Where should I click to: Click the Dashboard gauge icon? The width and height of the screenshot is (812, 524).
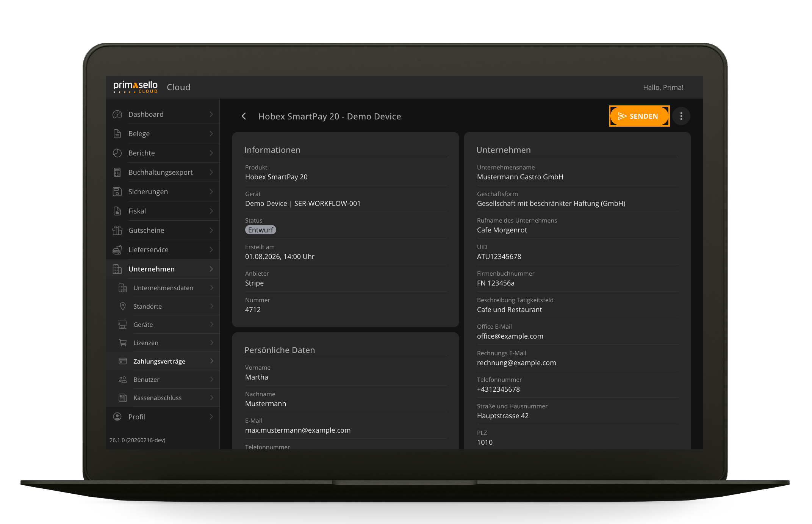click(117, 114)
